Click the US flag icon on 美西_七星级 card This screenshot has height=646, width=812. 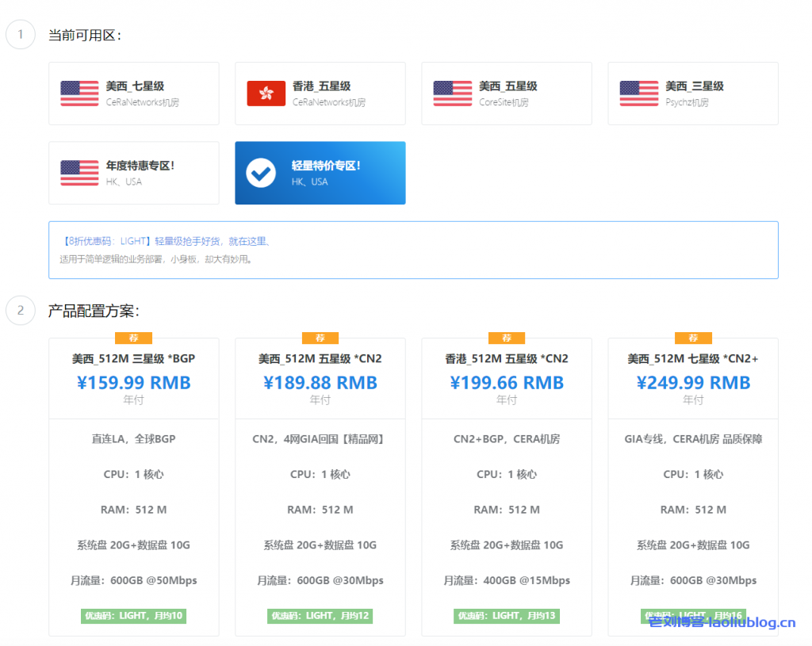(79, 93)
